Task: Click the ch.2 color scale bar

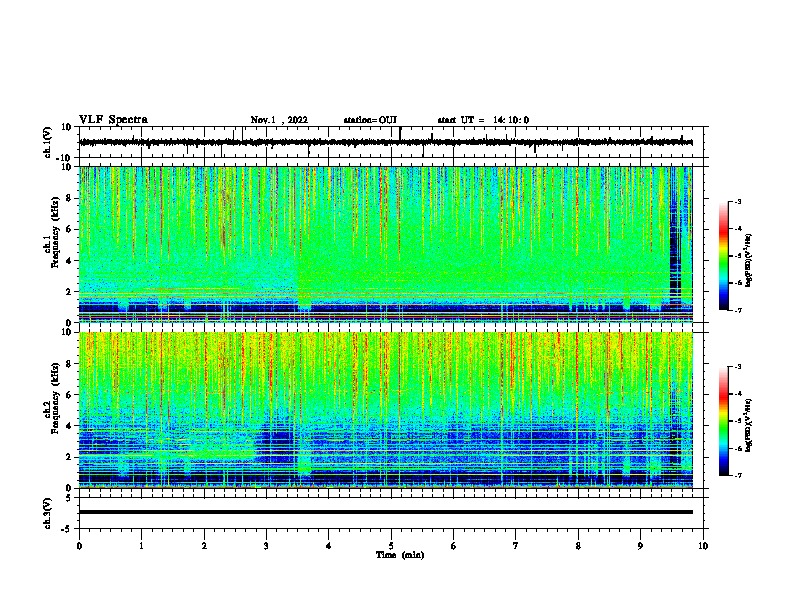Action: pyautogui.click(x=724, y=421)
